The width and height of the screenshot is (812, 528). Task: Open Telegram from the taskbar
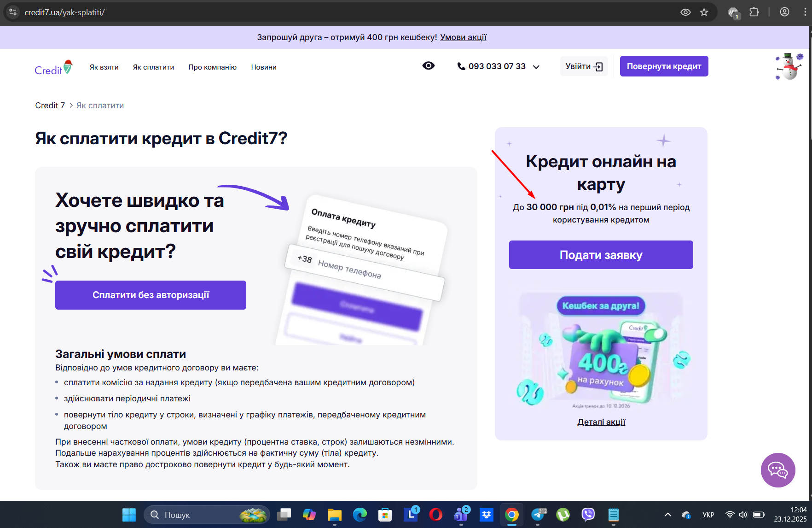(x=538, y=515)
